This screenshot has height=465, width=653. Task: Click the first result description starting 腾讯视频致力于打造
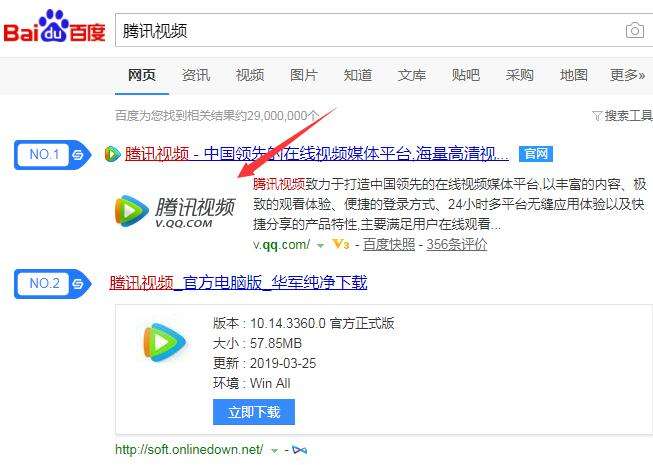(450, 204)
